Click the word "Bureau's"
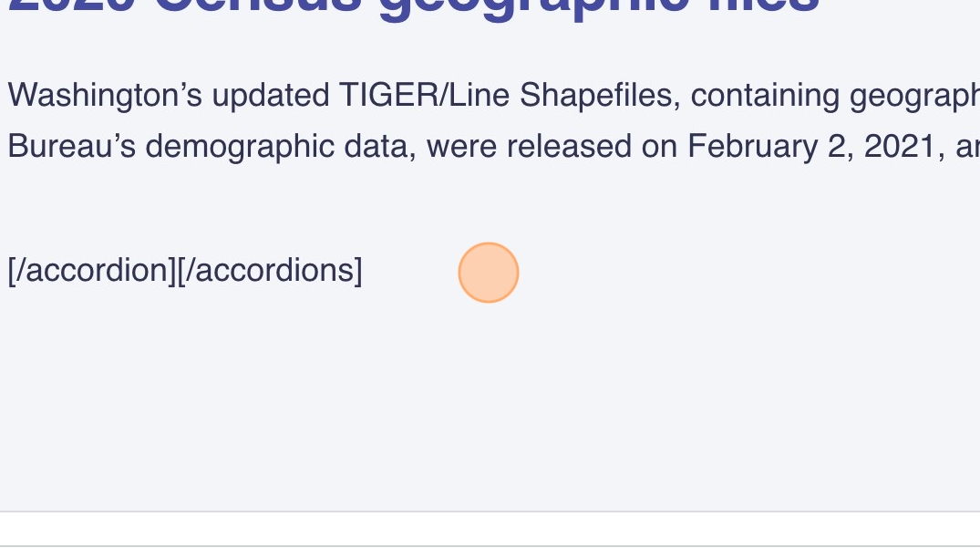Image resolution: width=980 pixels, height=548 pixels. click(70, 146)
